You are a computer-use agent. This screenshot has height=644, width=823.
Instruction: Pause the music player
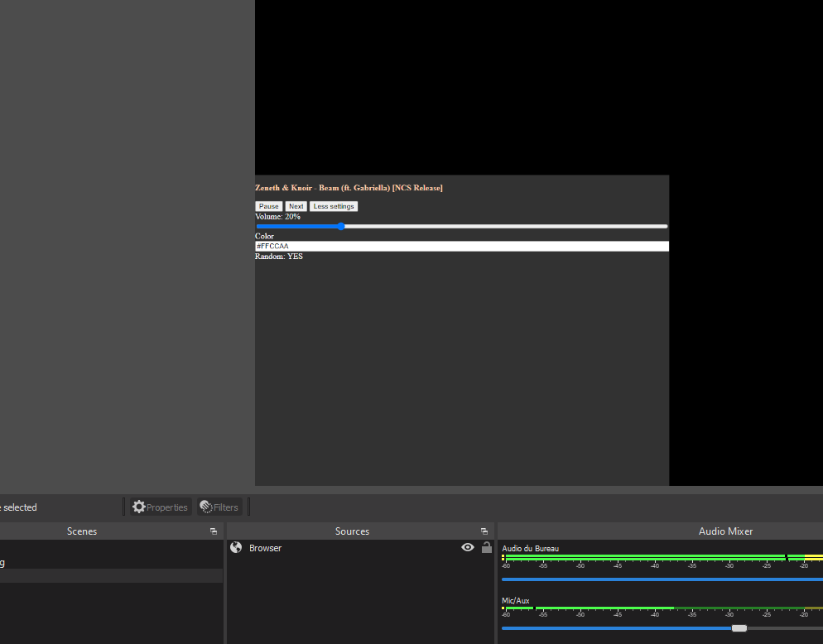[x=268, y=206]
